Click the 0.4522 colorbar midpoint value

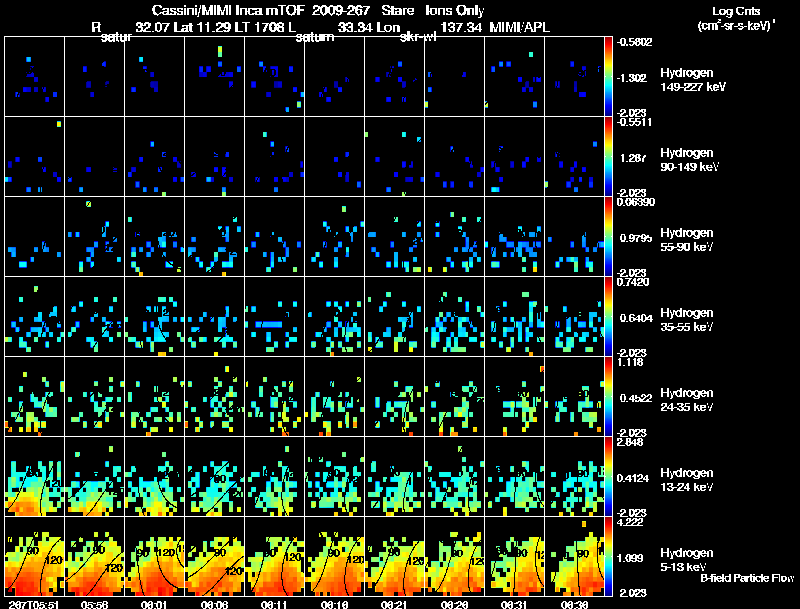(x=636, y=398)
